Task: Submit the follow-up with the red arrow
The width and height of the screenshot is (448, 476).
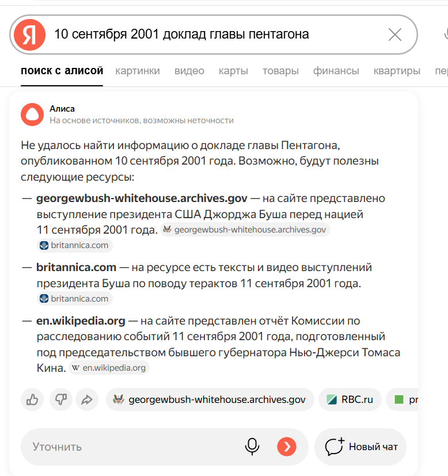Action: (x=286, y=447)
